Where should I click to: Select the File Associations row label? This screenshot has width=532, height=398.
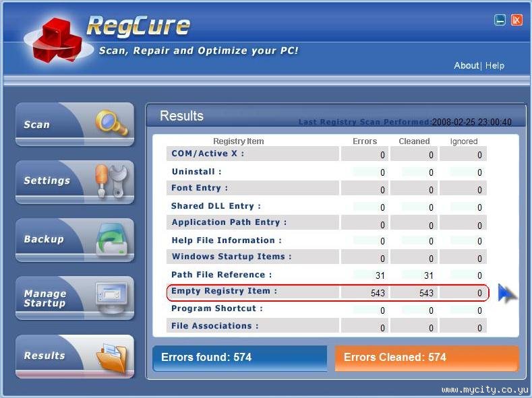coord(215,326)
